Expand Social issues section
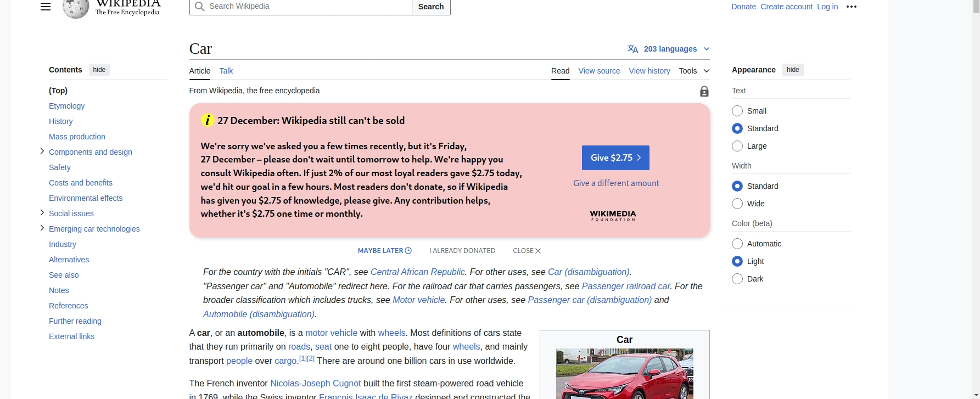980x399 pixels. 42,212
